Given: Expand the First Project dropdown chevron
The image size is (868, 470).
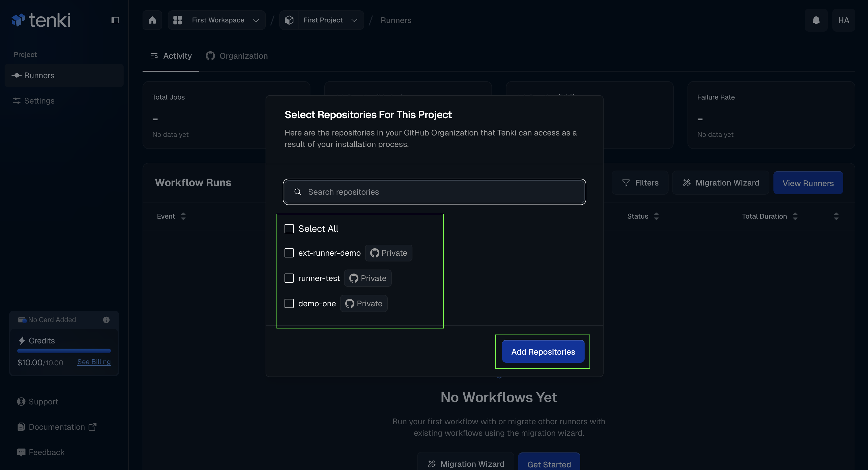Looking at the screenshot, I should click(x=354, y=20).
